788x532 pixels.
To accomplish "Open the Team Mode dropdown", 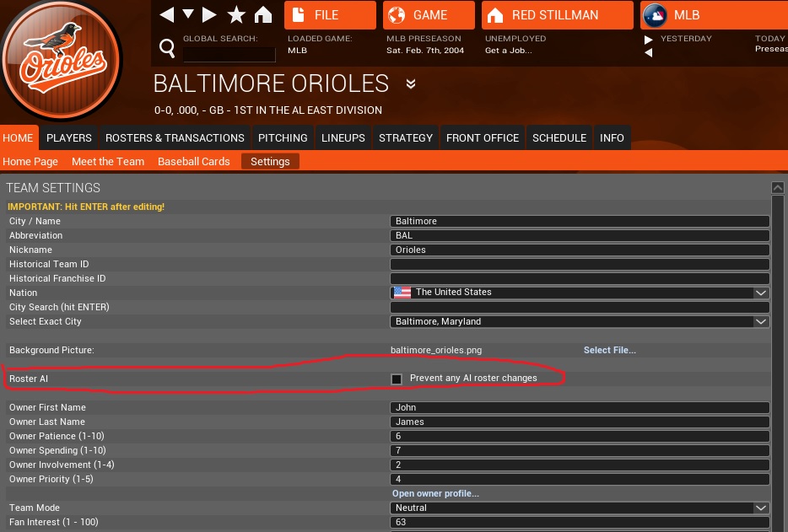I will point(761,508).
